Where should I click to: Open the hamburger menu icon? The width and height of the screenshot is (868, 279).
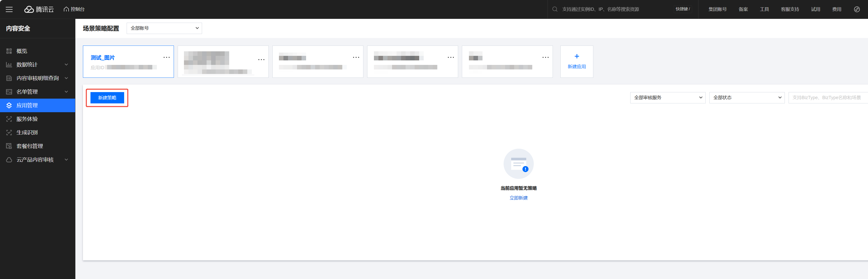9,10
